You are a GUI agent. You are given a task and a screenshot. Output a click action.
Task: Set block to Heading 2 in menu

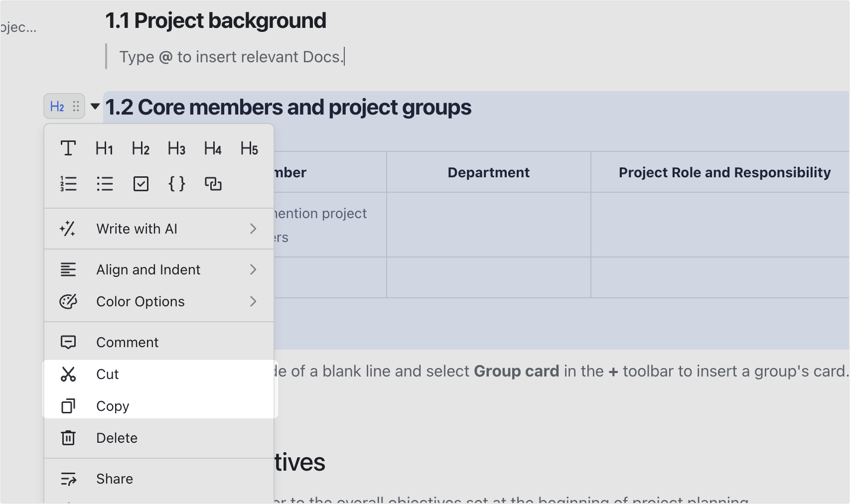point(141,148)
